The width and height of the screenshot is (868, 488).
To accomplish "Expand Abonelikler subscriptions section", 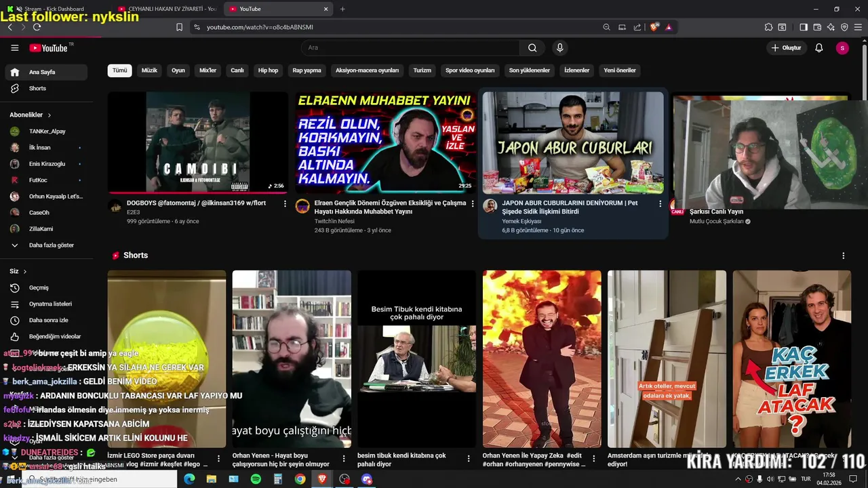I will point(31,115).
